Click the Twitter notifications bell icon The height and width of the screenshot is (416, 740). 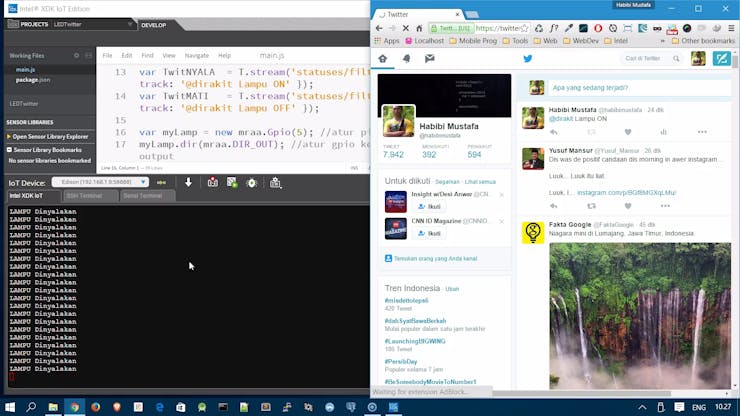pyautogui.click(x=406, y=59)
